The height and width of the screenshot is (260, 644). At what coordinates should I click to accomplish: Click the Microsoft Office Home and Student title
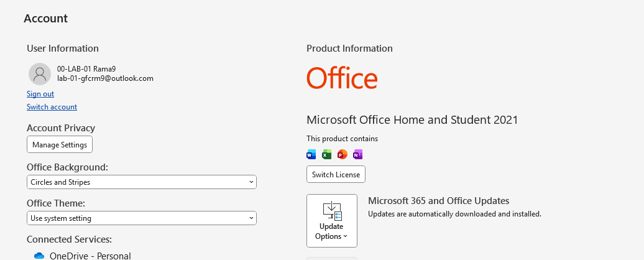pos(412,120)
